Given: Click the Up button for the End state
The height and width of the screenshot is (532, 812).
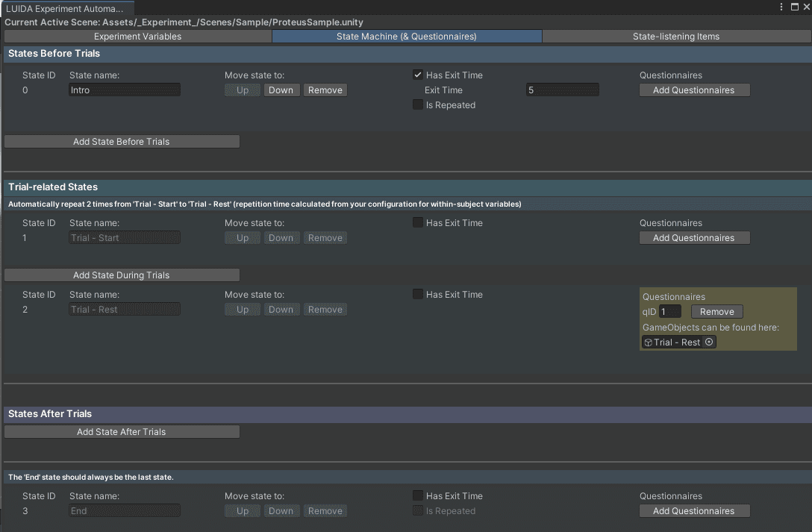Looking at the screenshot, I should [243, 511].
